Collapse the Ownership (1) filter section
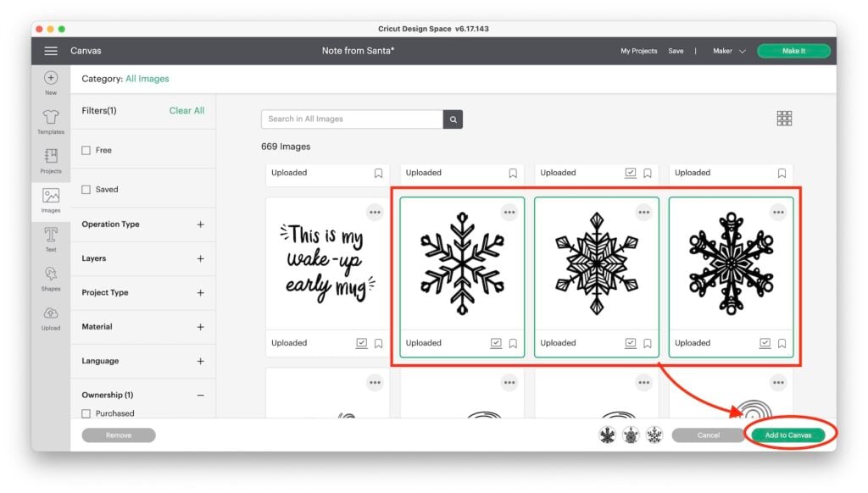This screenshot has height=493, width=868. 200,396
